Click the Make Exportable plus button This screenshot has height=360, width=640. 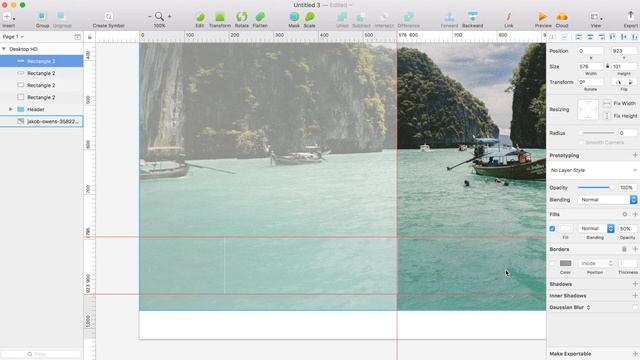[x=635, y=353]
